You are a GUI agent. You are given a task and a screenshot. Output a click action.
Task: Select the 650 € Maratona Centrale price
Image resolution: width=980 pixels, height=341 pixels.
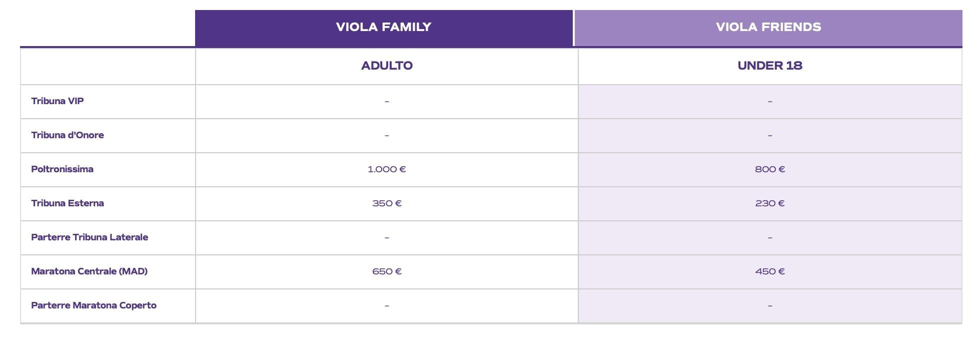(387, 271)
